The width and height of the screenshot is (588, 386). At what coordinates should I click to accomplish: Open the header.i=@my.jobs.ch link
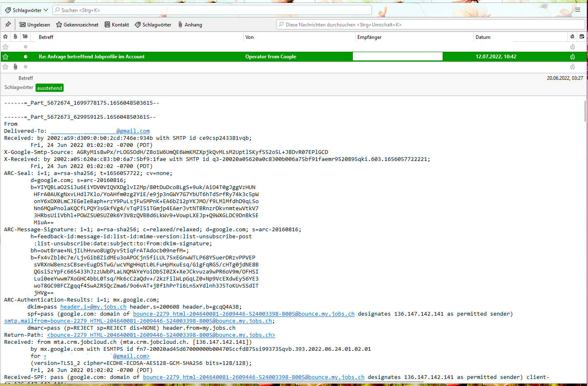93,307
